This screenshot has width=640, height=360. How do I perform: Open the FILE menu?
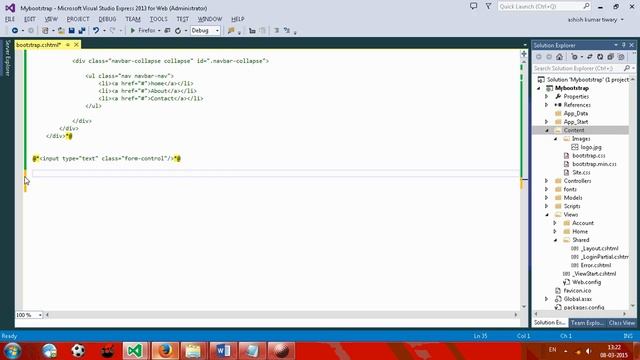coord(10,19)
